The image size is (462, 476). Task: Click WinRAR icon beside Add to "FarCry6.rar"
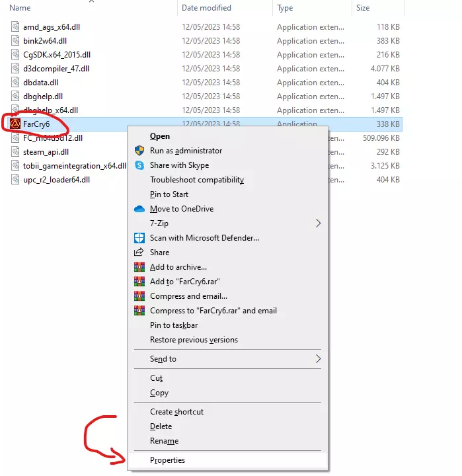(139, 282)
